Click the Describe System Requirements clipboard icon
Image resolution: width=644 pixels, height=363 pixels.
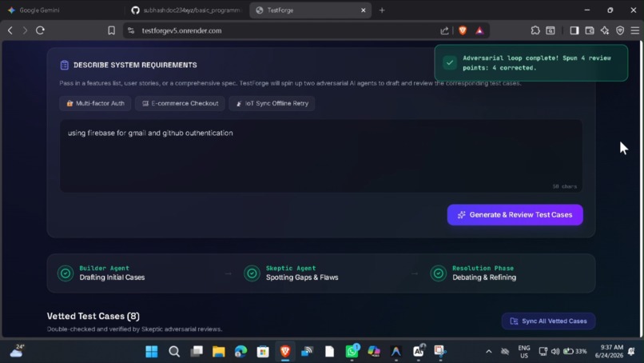point(65,65)
